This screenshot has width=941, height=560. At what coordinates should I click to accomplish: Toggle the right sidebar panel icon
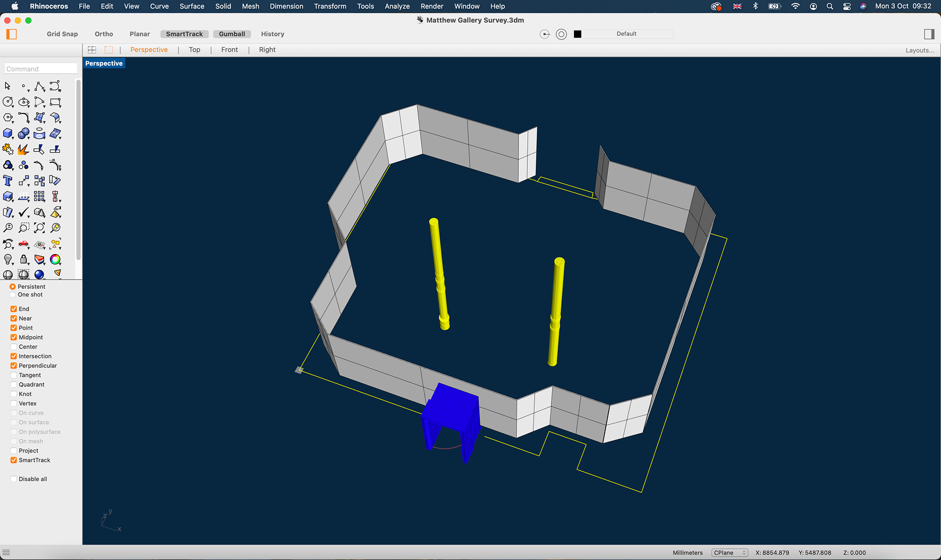coord(929,34)
